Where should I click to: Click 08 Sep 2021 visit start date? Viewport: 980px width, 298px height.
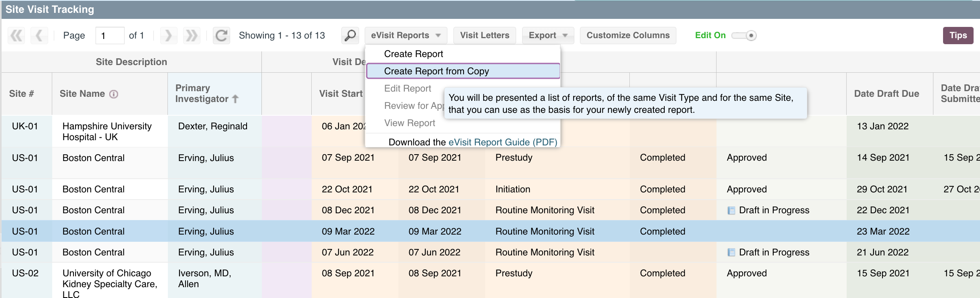(x=348, y=273)
